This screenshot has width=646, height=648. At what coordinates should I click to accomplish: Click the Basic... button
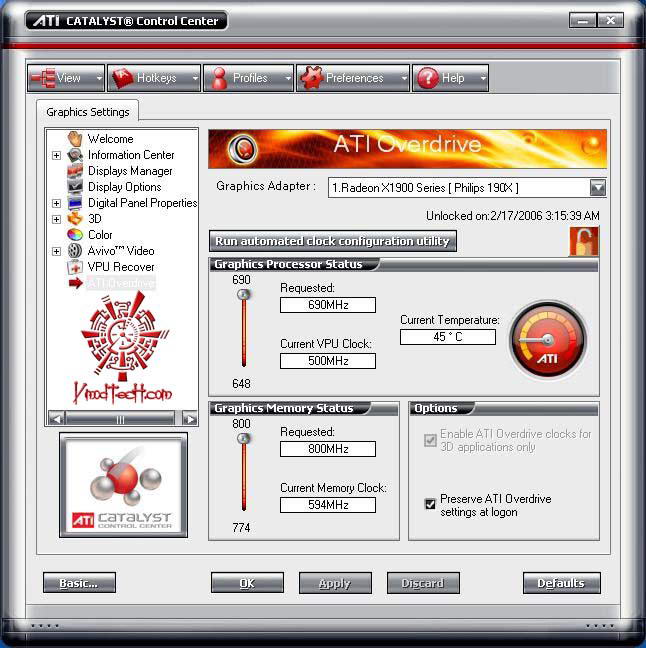click(x=79, y=583)
